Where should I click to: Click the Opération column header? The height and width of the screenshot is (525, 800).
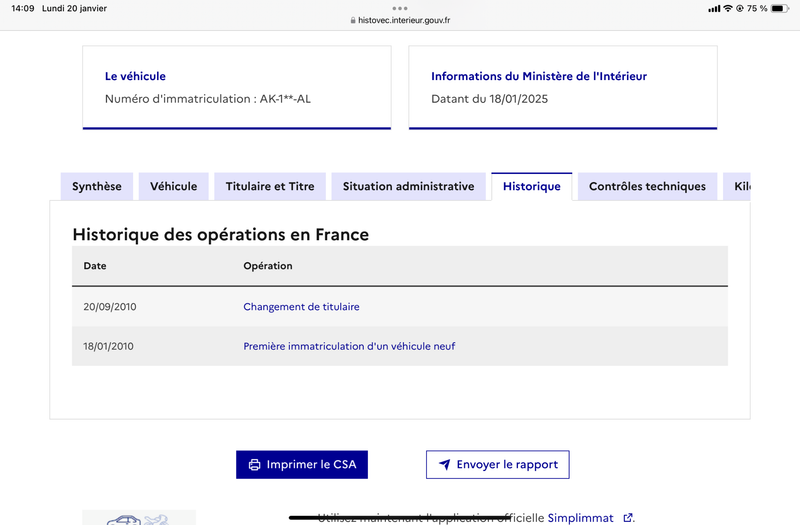pos(268,266)
